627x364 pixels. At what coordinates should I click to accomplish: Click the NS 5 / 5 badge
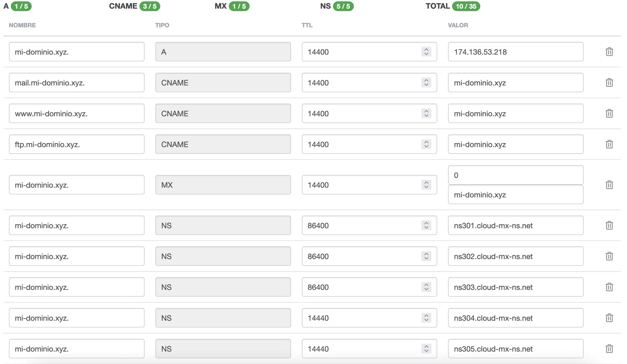[x=343, y=6]
